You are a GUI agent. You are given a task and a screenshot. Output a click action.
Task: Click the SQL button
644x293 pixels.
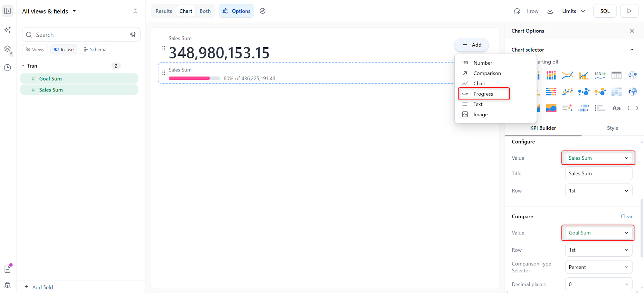point(605,11)
